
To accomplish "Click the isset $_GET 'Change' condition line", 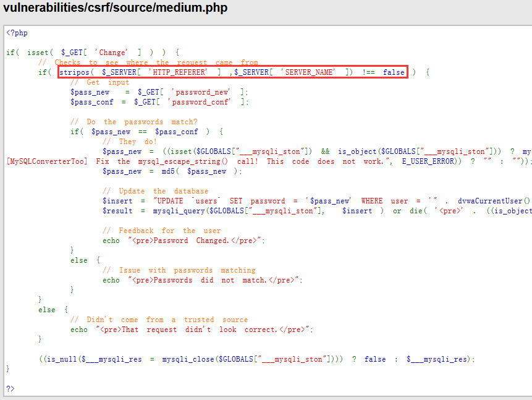I will pos(93,53).
